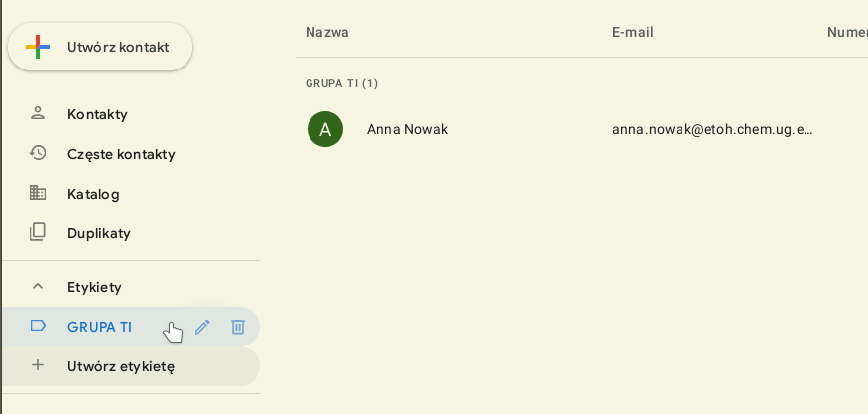This screenshot has height=414, width=868.
Task: Click the multicolor plus icon for new contact
Action: tap(38, 47)
